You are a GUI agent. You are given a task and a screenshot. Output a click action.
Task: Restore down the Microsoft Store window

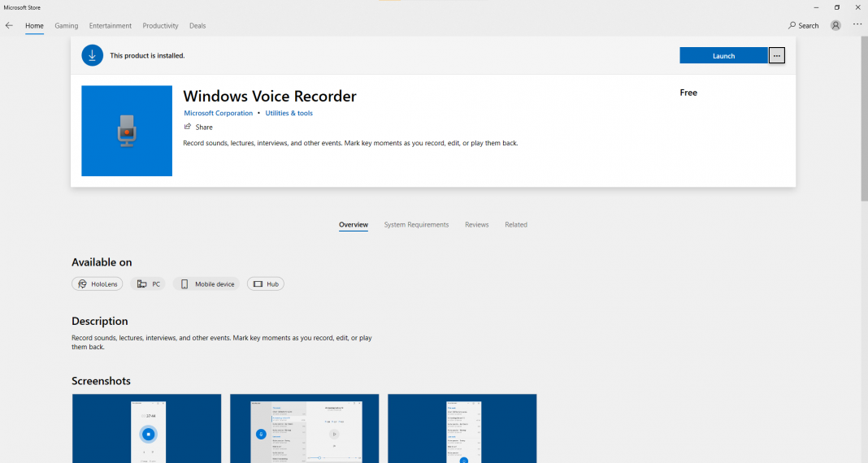[x=837, y=7]
